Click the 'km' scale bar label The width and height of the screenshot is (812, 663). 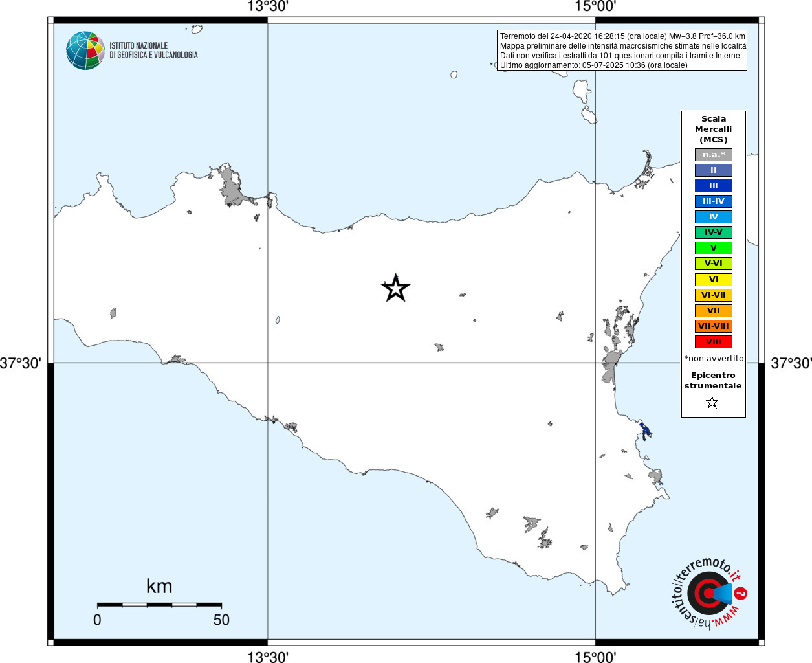point(159,587)
